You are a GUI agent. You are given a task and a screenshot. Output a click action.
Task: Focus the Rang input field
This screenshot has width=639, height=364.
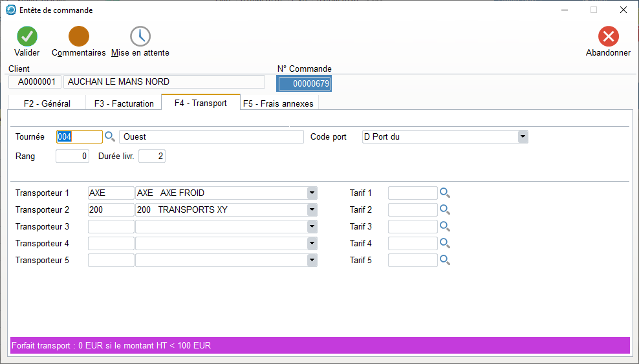(x=72, y=156)
